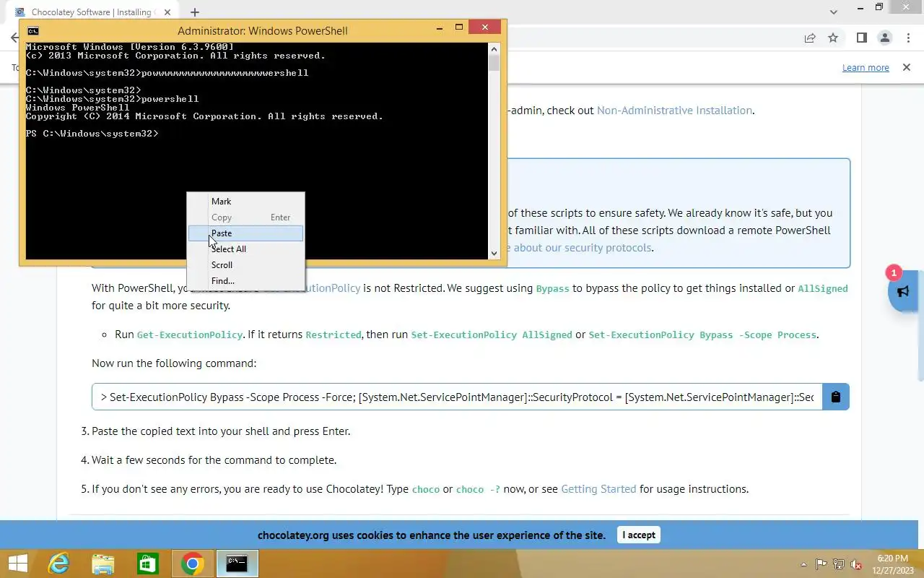Click the PowerShell scrollbar down arrow
Viewport: 924px width, 578px height.
click(494, 253)
